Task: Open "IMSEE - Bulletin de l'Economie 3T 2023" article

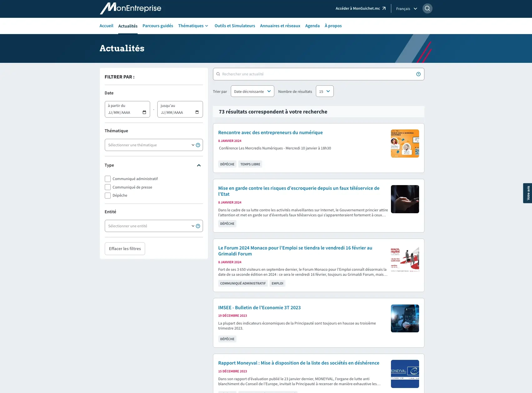Action: click(x=260, y=308)
